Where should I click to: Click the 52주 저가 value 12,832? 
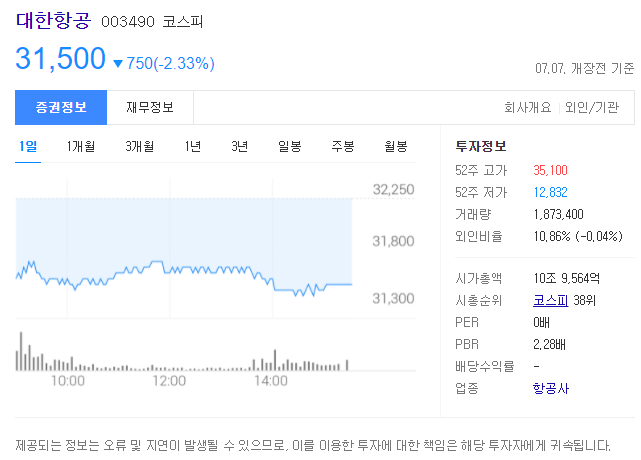pos(550,192)
